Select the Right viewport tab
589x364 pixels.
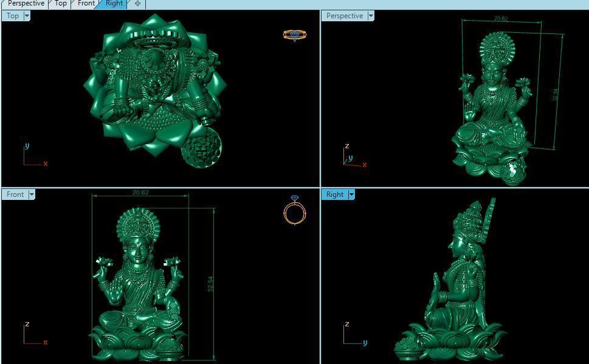[114, 4]
